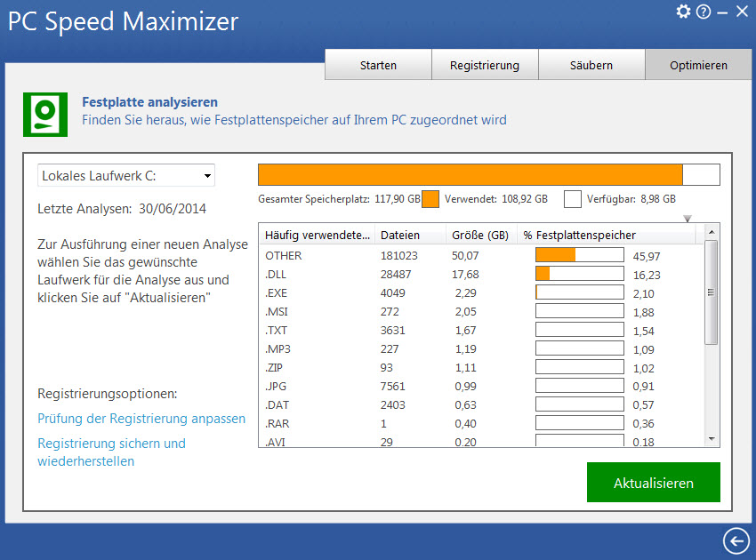Close the PC Speed Maximizer window
The image size is (756, 560).
point(742,11)
